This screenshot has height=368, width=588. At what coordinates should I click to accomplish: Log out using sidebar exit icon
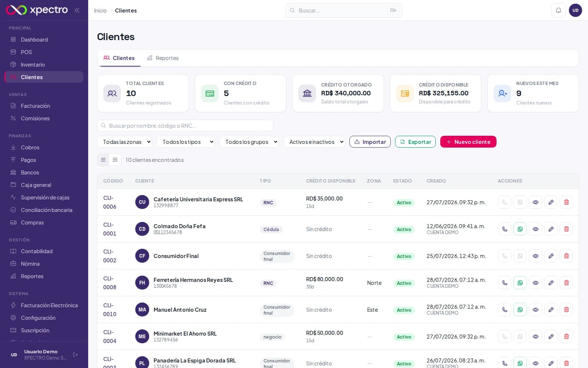[x=75, y=355]
